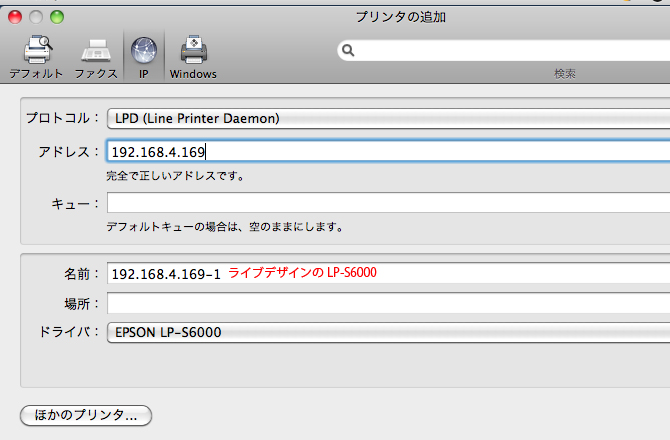Open the ドライバ EPSON LP-S6000 dropdown
670x440 pixels.
[388, 332]
